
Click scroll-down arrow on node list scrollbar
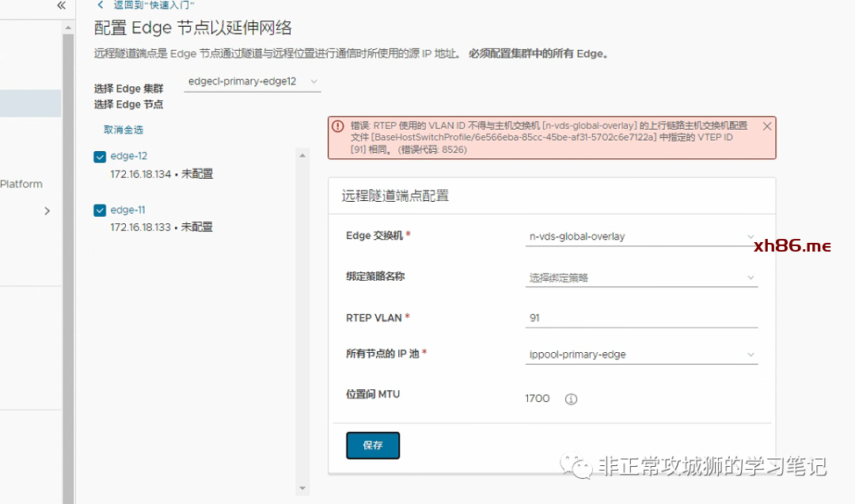coord(302,488)
